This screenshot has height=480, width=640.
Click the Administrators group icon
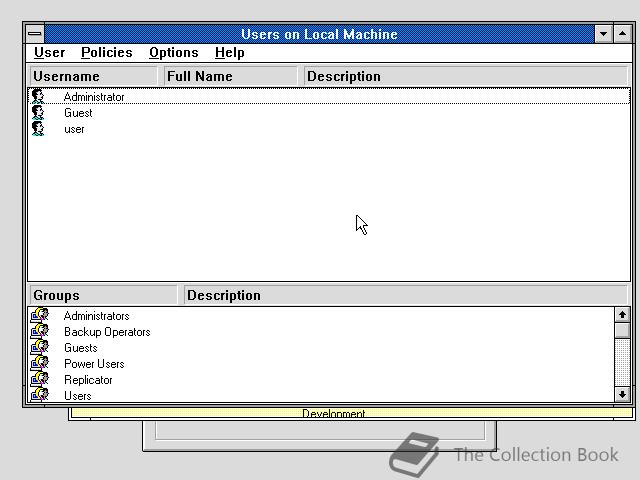40,315
